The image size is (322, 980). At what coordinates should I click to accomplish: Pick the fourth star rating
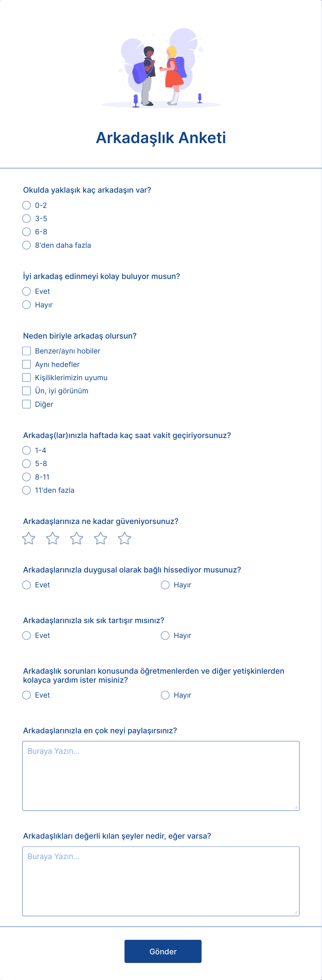point(100,538)
